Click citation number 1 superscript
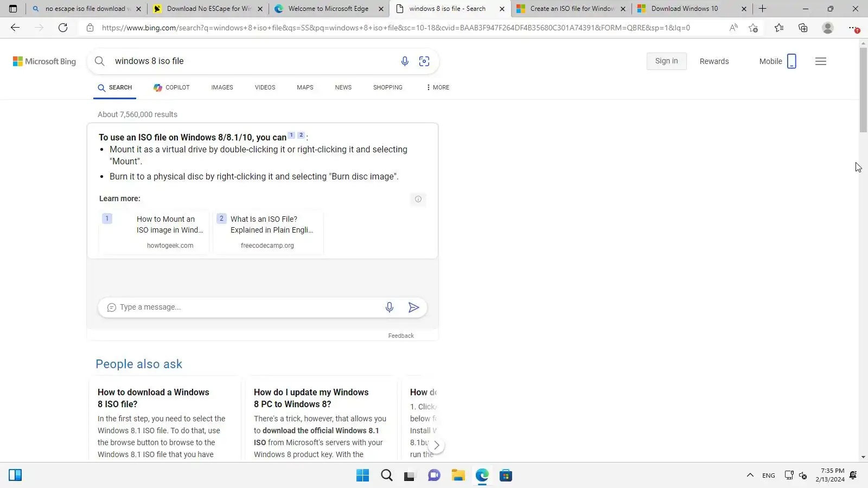 point(291,135)
